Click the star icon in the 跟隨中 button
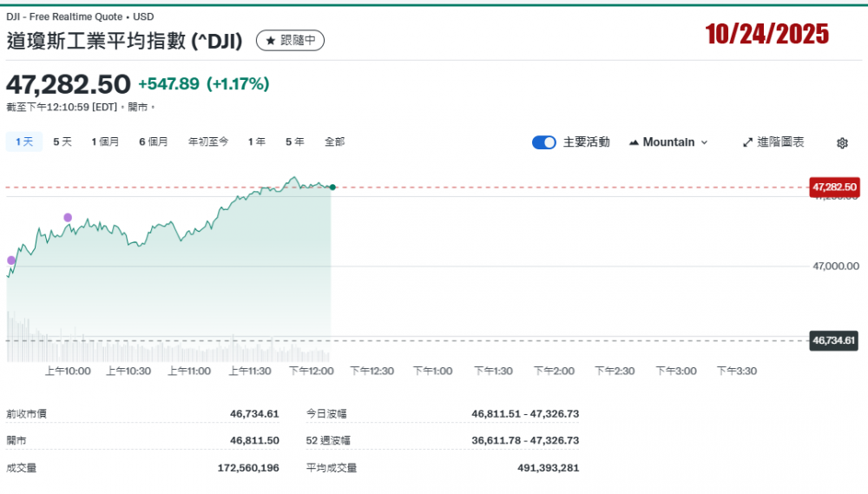868x494 pixels. coord(270,40)
